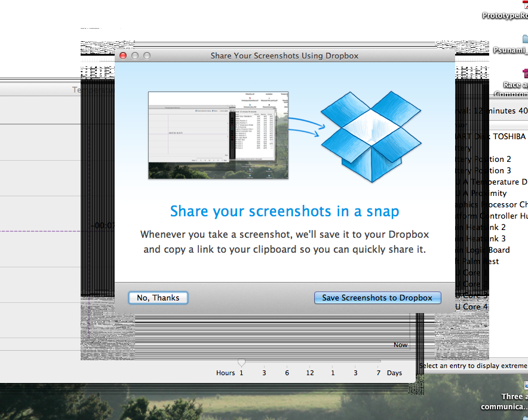528x420 pixels.
Task: Click the Days label by the slider
Action: [x=394, y=373]
